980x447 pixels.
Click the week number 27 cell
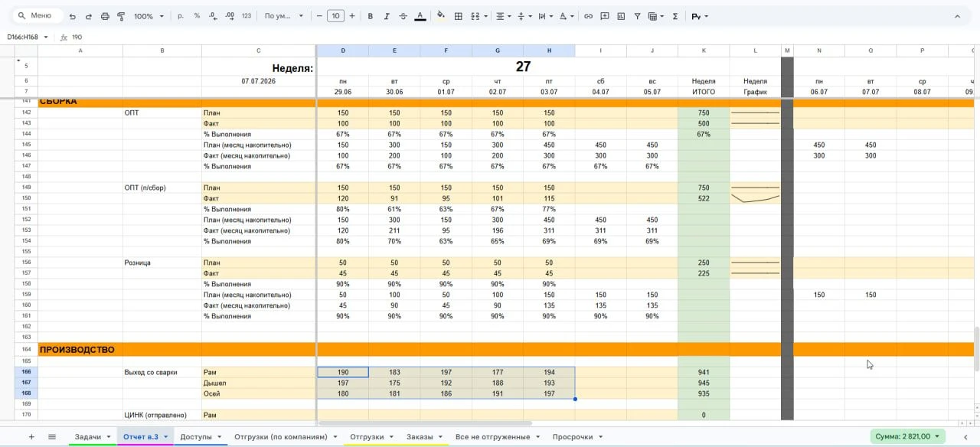(x=523, y=67)
